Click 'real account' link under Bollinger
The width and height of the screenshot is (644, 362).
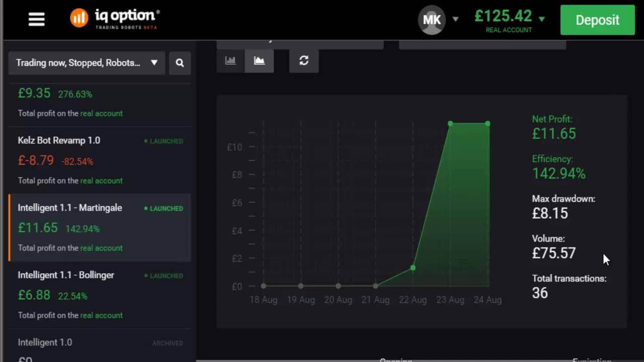[101, 315]
